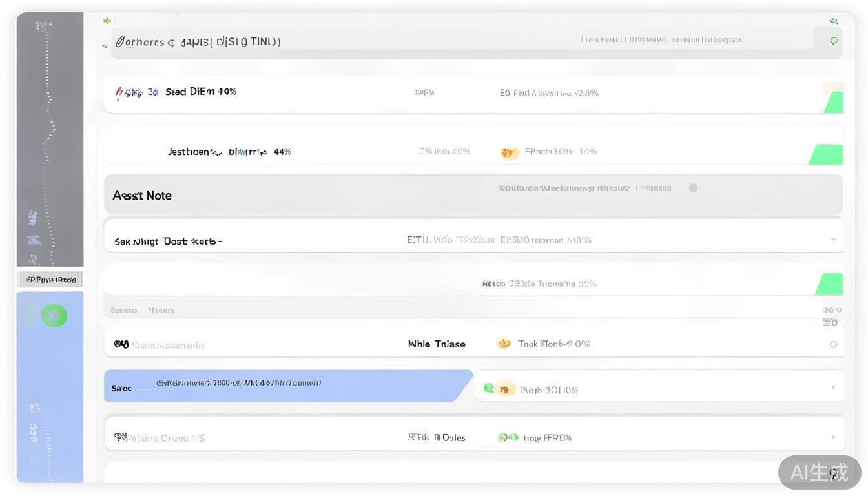Click the orange icon beside 'FPnch' row
This screenshot has height=496, width=868.
tap(509, 152)
